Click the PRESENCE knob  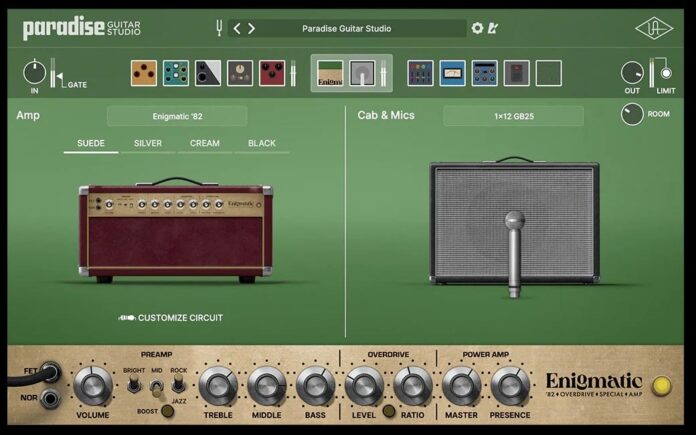510,386
